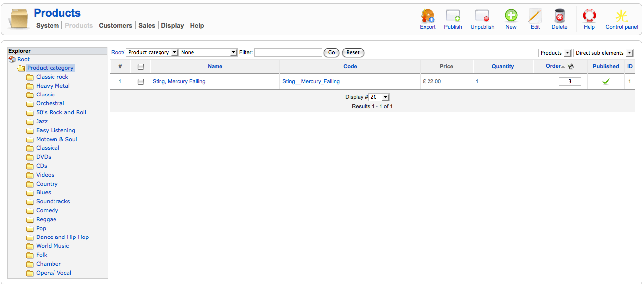The width and height of the screenshot is (644, 284).
Task: Click the Edit pencil icon
Action: click(535, 16)
